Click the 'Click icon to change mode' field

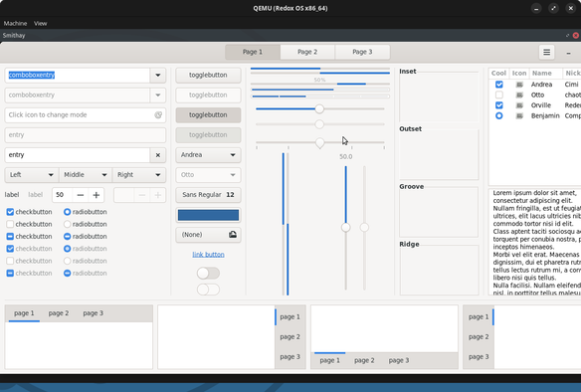click(x=86, y=114)
